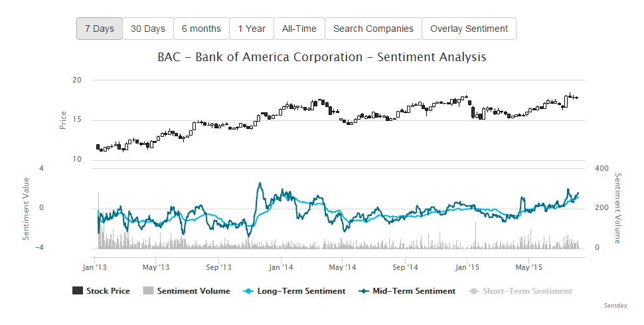Toggle Stock Price series visibility
The height and width of the screenshot is (325, 644).
coord(108,290)
